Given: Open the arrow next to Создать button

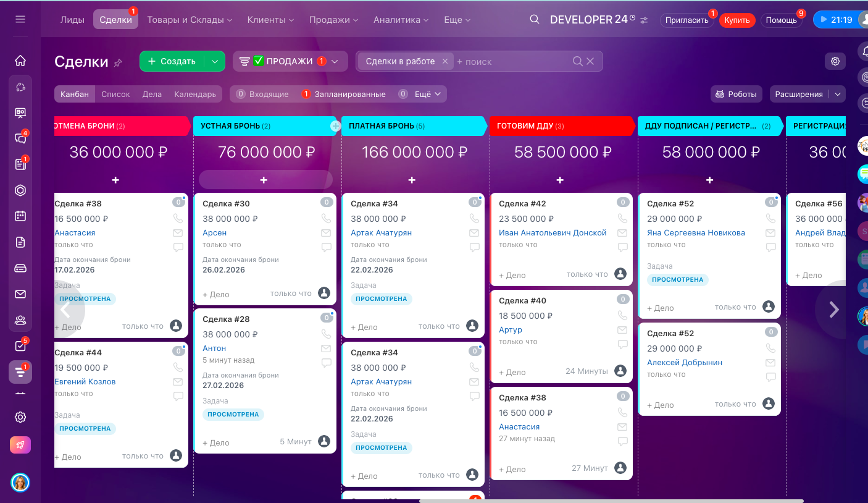Looking at the screenshot, I should pyautogui.click(x=214, y=61).
